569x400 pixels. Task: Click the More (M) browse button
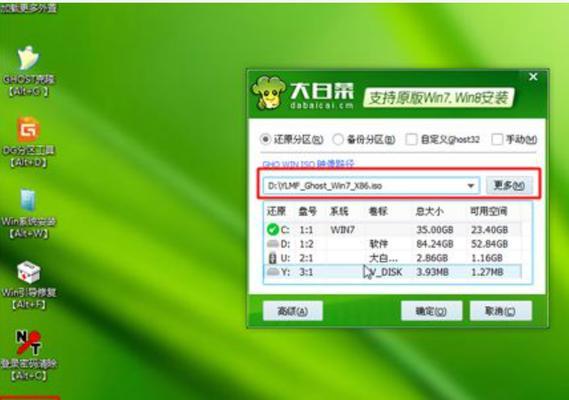tap(509, 185)
